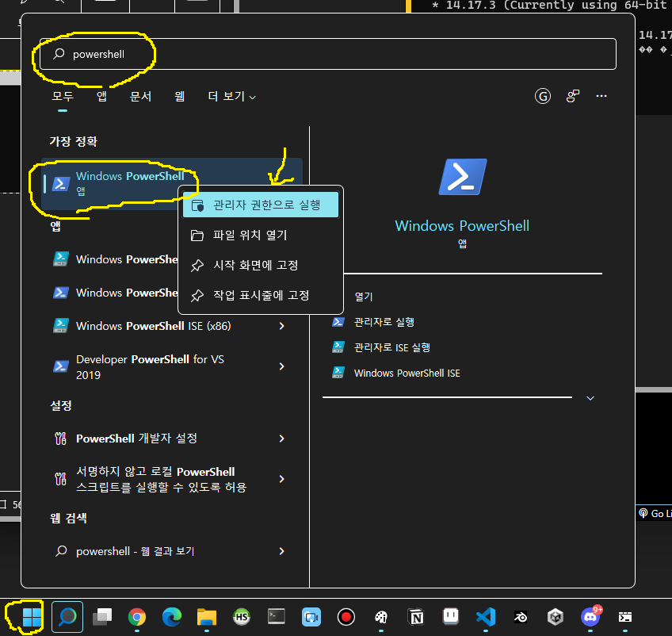Expand chevron for 서명하지 않고 로컬 PowerShell setting
The image size is (672, 636).
click(x=281, y=479)
